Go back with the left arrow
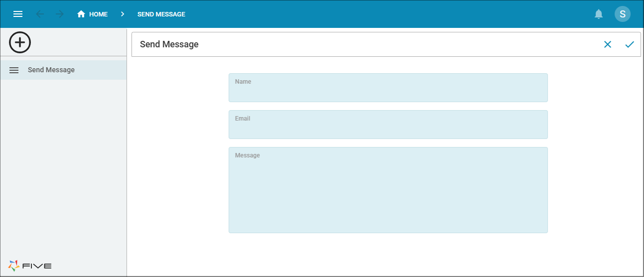Viewport: 644px width, 277px height. point(40,14)
